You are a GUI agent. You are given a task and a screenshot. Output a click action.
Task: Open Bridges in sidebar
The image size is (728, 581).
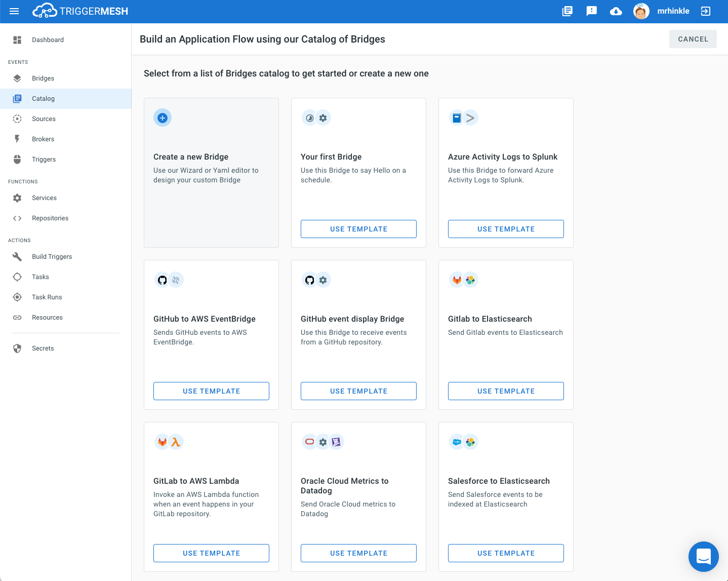(66, 79)
